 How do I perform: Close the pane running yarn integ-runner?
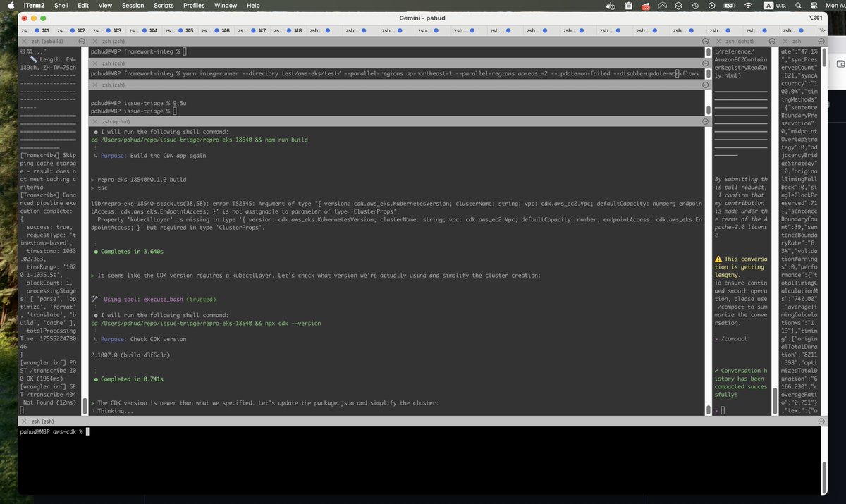[94, 63]
